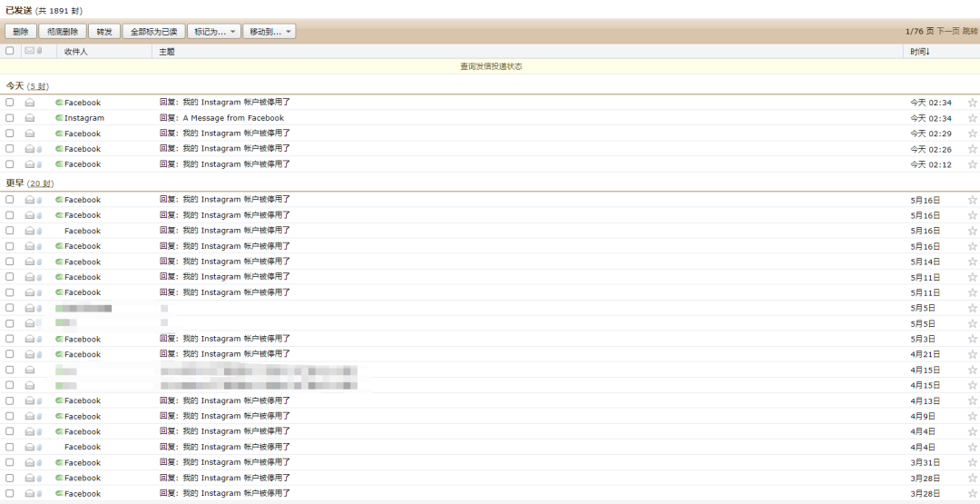Click envelope icon of today 02:12 email

click(29, 164)
